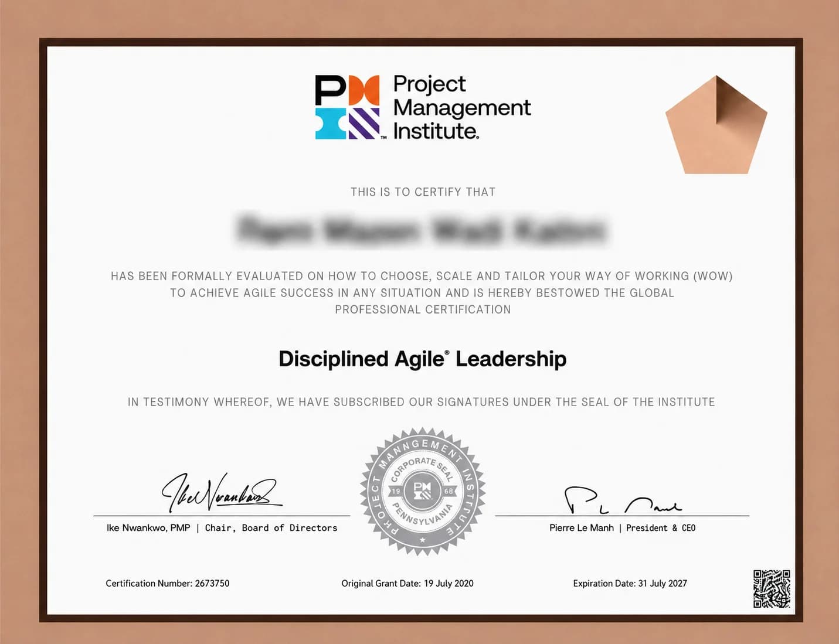Viewport: 839px width, 644px height.
Task: Click 'Certification Number: 2673750'
Action: coord(167,584)
